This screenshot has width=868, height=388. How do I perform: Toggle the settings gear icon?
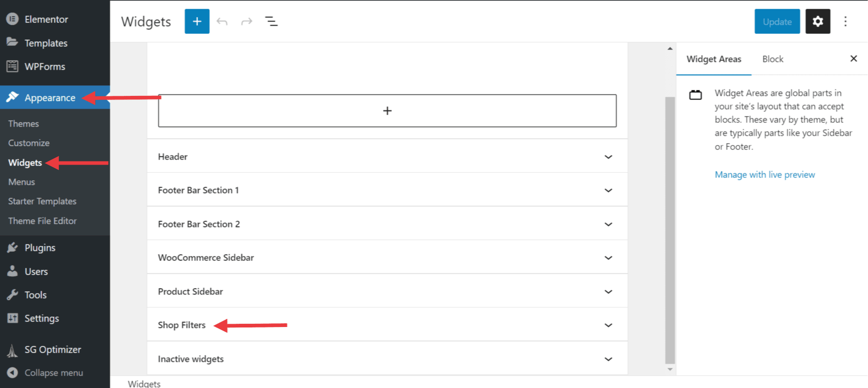tap(818, 22)
